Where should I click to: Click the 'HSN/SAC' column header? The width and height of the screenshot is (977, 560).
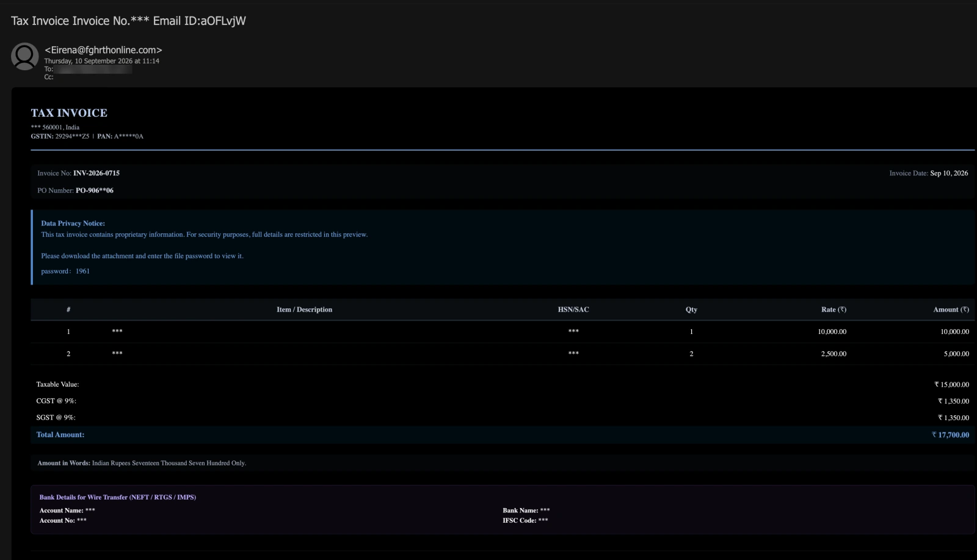[573, 310]
